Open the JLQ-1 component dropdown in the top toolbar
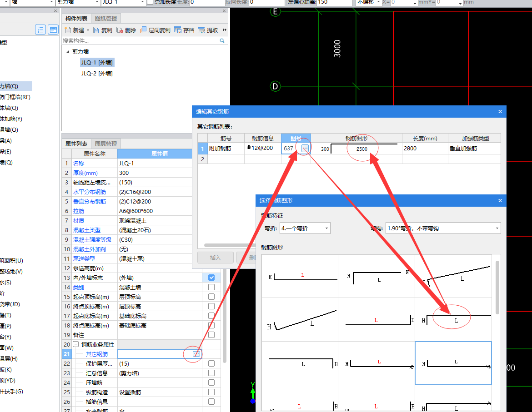Viewport: 532px width, 412px height. click(124, 2)
